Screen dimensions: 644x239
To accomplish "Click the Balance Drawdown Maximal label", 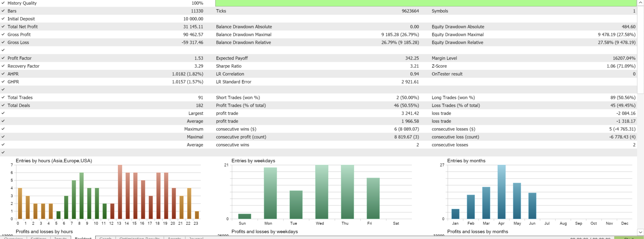I will pos(244,34).
